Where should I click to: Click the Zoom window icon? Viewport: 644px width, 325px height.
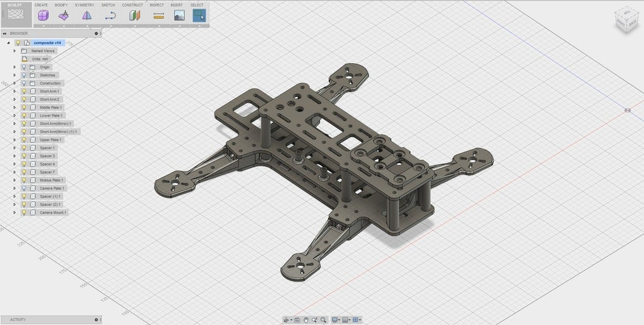(314, 320)
